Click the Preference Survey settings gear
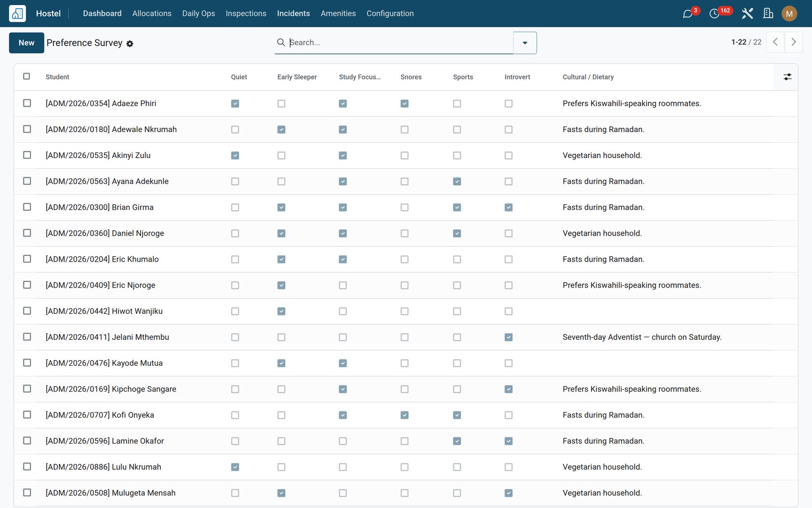 (x=130, y=44)
